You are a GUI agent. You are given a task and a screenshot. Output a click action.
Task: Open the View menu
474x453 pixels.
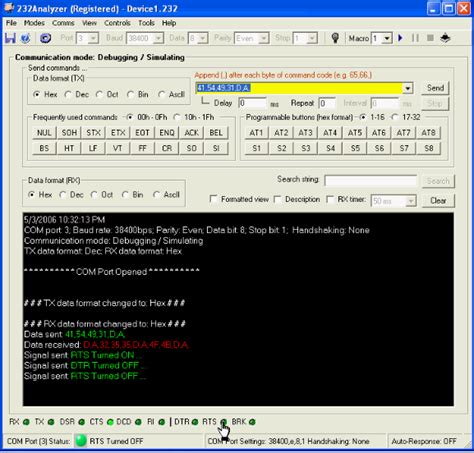(89, 23)
